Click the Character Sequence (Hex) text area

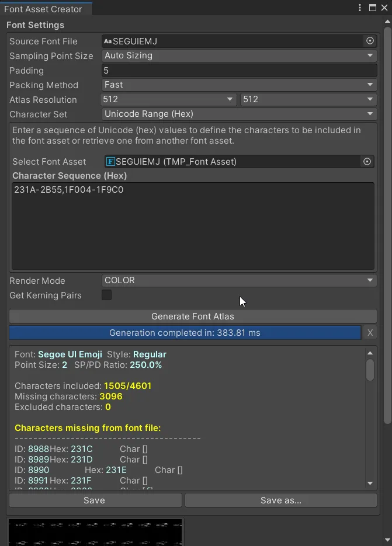[193, 226]
